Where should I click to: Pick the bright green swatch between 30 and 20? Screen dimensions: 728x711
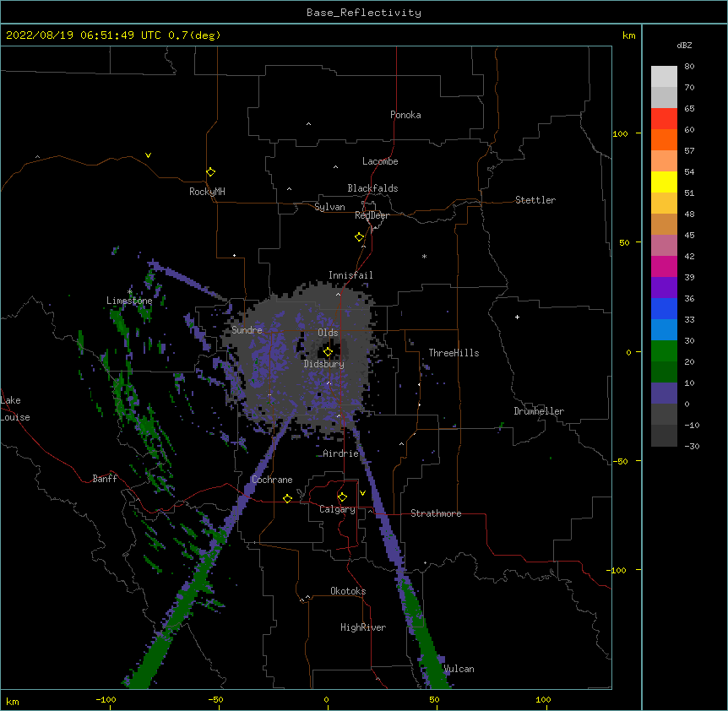664,351
